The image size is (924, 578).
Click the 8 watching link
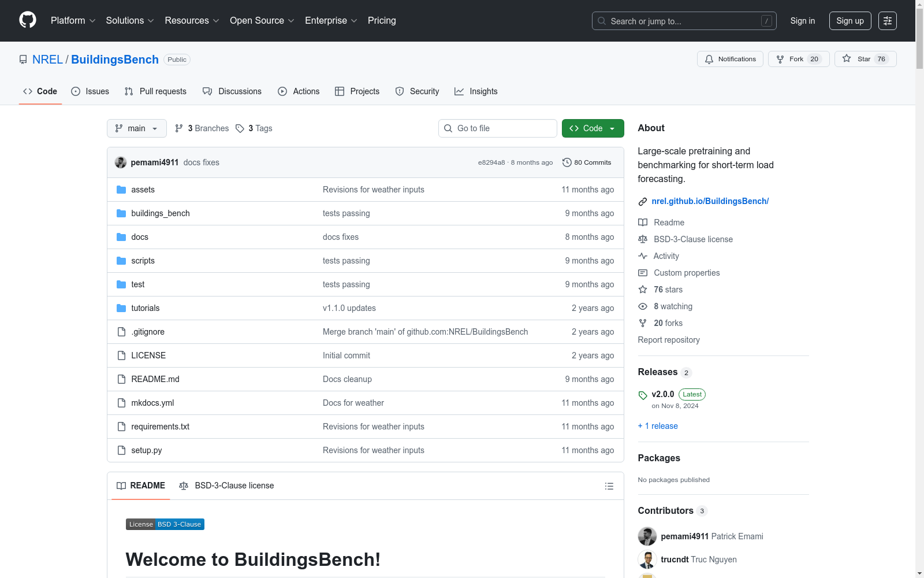click(673, 306)
